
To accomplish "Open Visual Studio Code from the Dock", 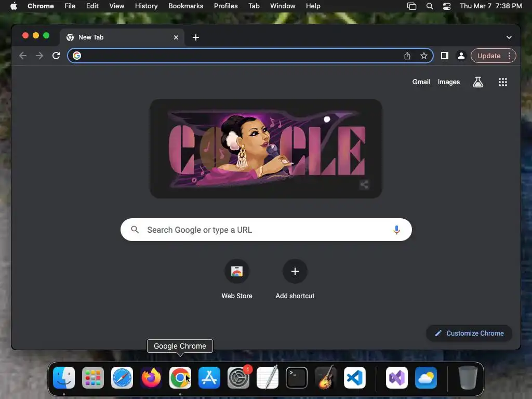I will point(355,378).
